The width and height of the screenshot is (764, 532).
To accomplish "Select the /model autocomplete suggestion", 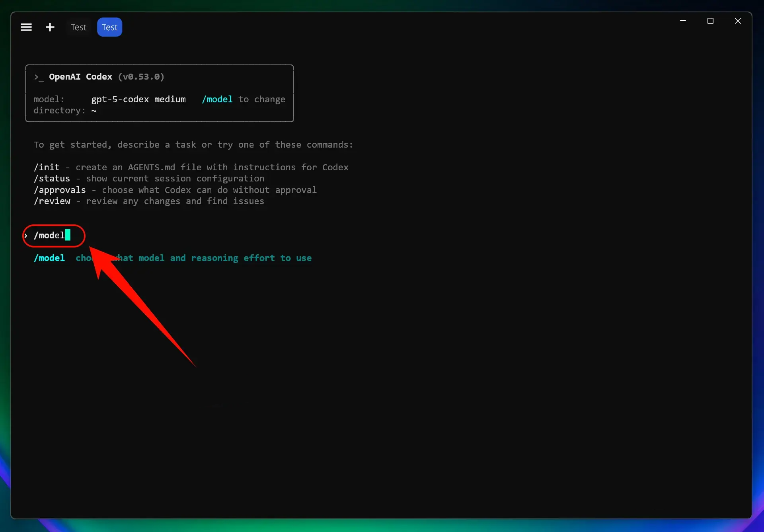I will point(173,258).
